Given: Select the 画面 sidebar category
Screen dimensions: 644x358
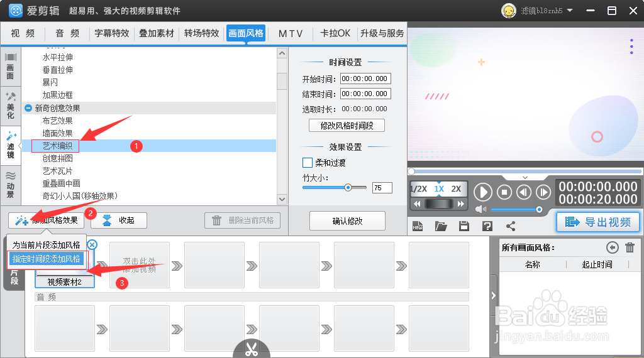Looking at the screenshot, I should point(10,67).
